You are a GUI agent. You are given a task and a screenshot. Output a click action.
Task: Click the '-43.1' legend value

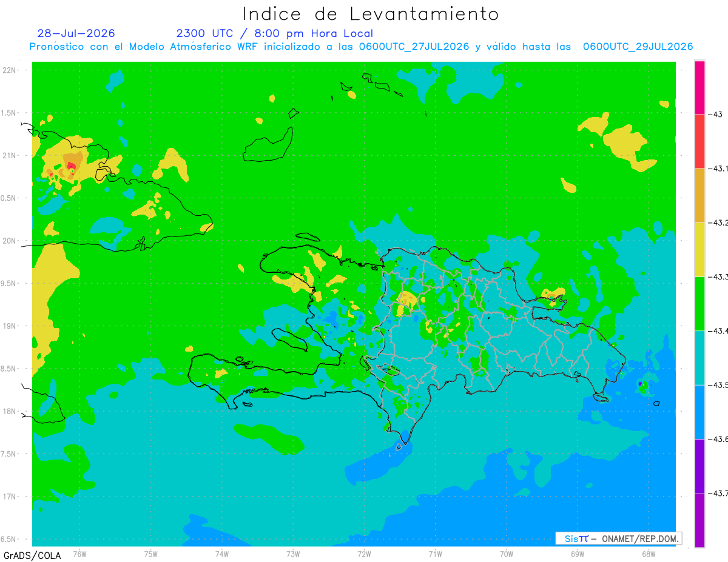(718, 169)
